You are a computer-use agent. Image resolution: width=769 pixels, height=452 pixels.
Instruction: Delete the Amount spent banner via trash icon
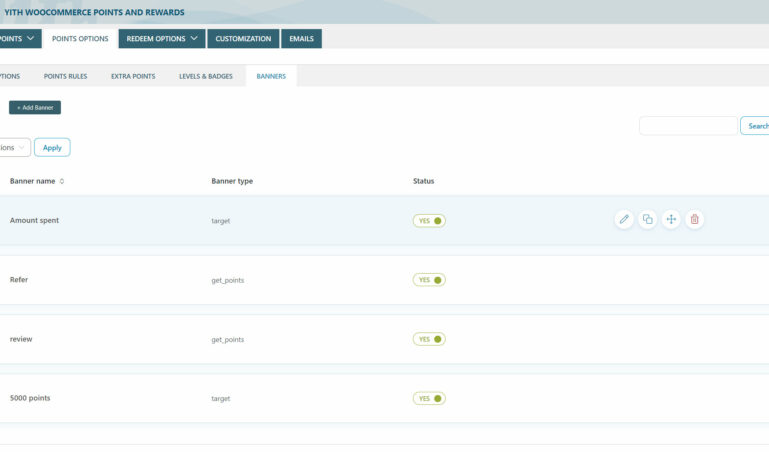tap(694, 219)
